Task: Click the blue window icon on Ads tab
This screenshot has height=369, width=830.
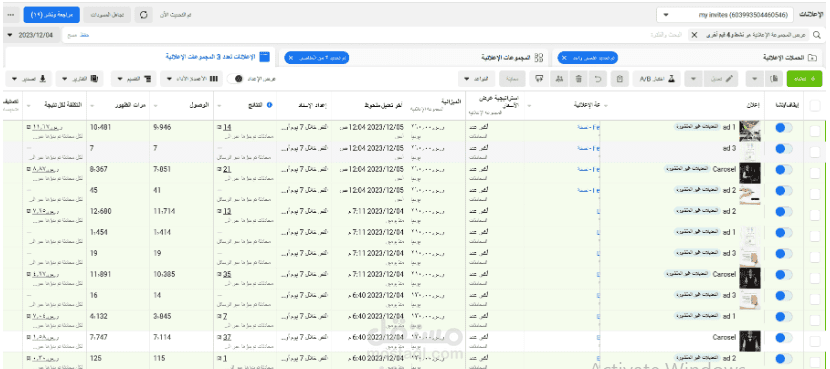Action: (x=265, y=57)
